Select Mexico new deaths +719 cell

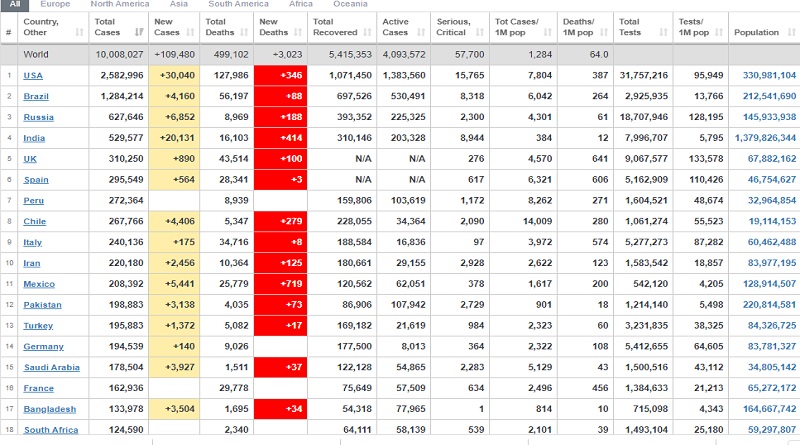coord(281,284)
